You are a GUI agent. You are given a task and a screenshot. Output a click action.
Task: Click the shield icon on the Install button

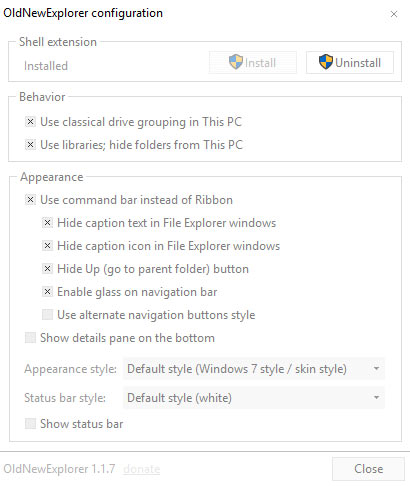coord(236,62)
